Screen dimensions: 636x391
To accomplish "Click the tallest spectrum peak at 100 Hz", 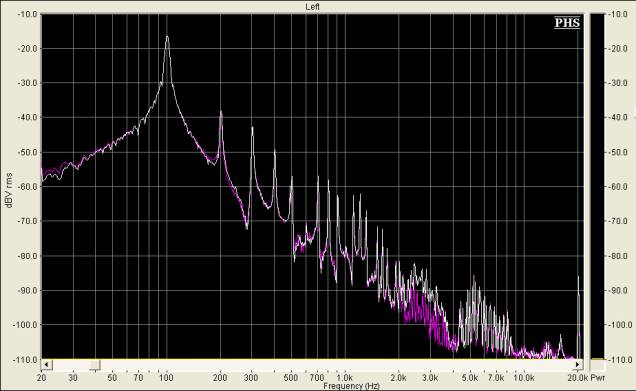I will 167,37.
